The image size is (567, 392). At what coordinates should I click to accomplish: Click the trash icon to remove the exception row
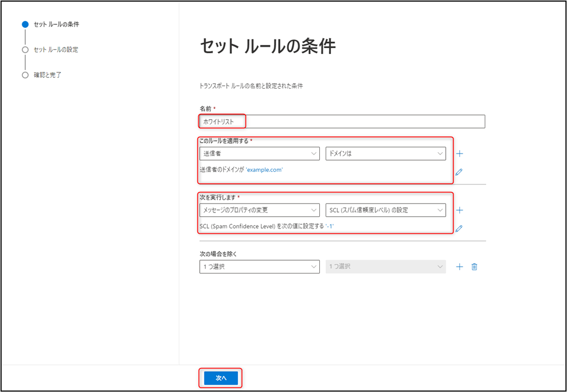[474, 266]
